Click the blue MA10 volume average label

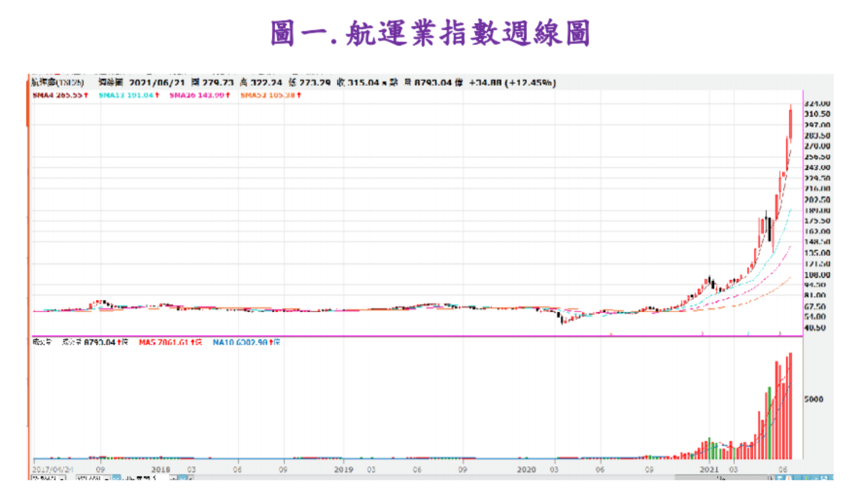[246, 342]
